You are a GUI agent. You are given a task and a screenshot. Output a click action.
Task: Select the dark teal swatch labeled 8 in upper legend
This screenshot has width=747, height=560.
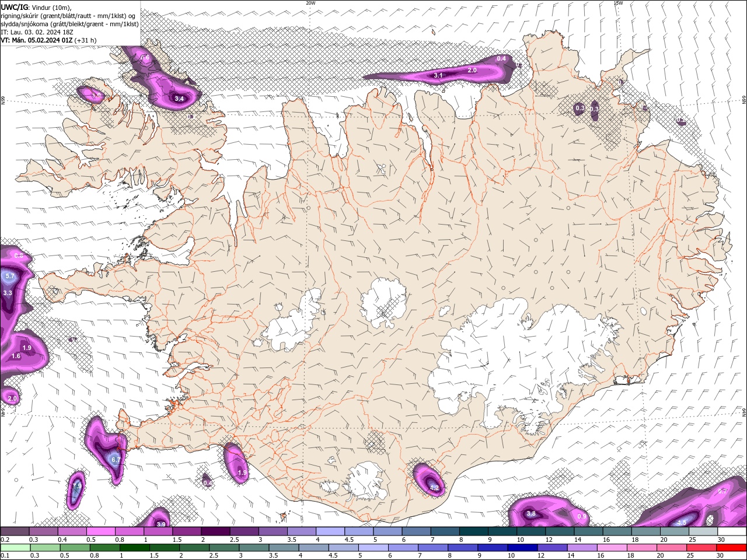point(473,531)
